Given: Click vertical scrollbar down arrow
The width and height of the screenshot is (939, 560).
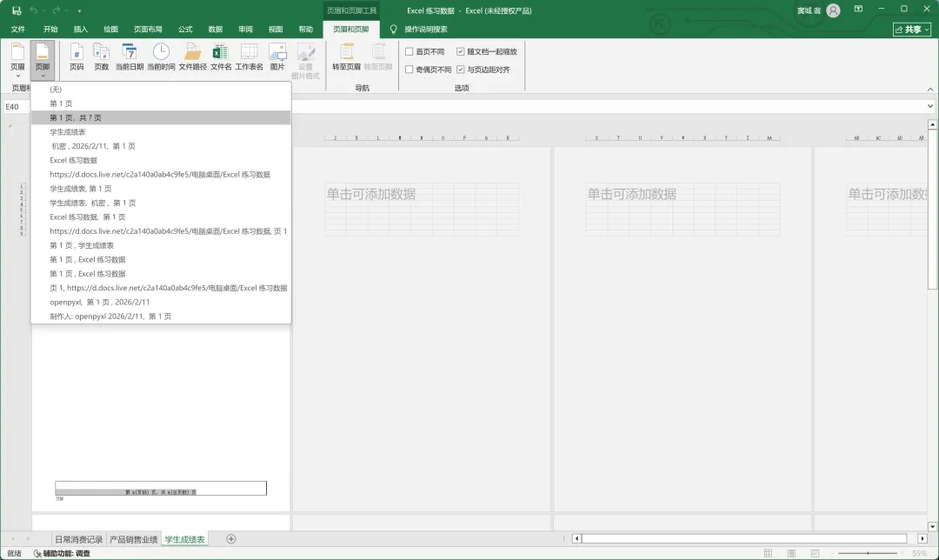Looking at the screenshot, I should coord(932,526).
